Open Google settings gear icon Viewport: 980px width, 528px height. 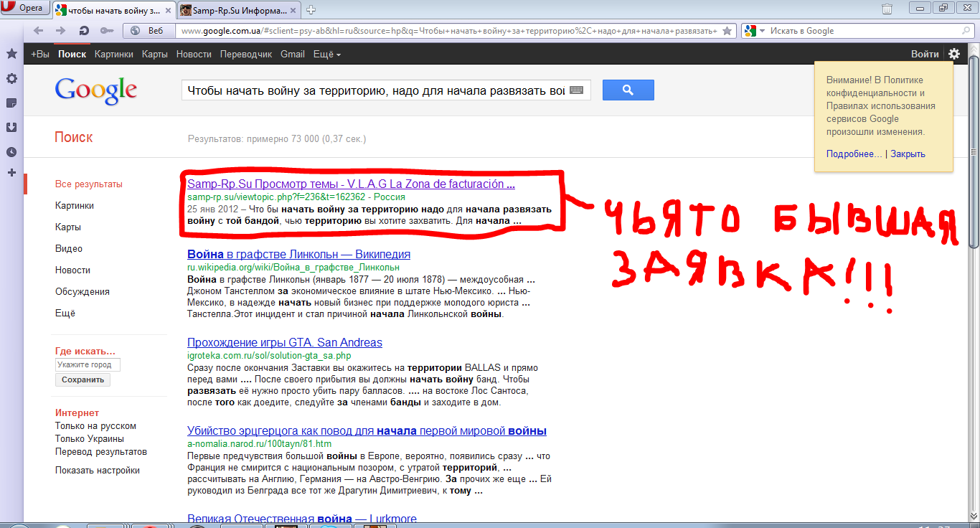954,54
